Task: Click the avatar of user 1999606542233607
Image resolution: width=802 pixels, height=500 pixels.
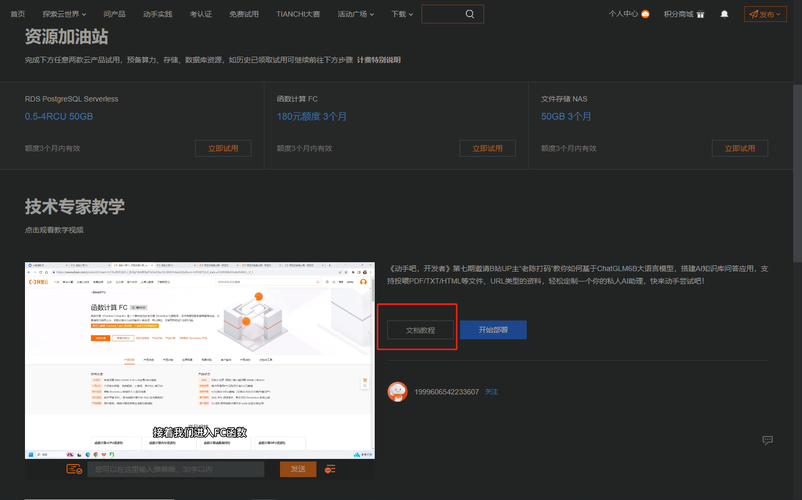Action: point(397,392)
